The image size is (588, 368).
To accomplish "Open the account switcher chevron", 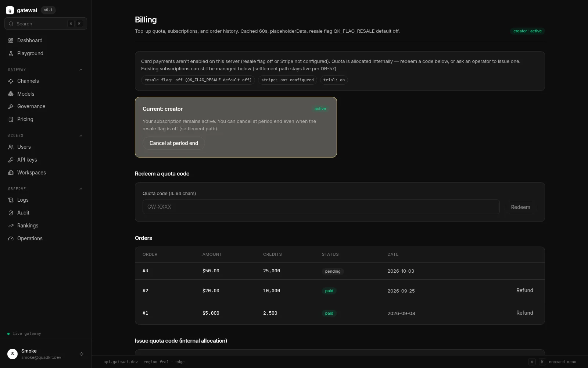I will coord(82,354).
